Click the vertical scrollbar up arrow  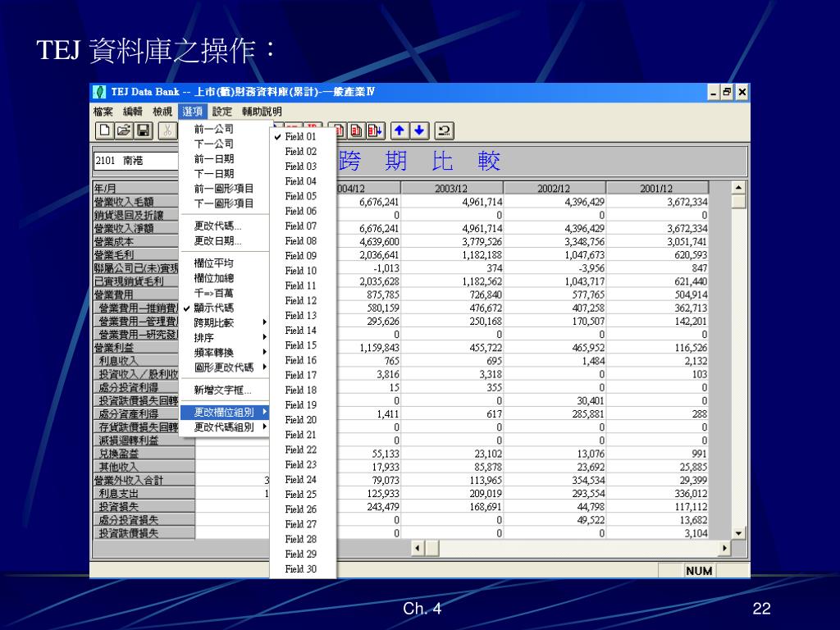(739, 188)
